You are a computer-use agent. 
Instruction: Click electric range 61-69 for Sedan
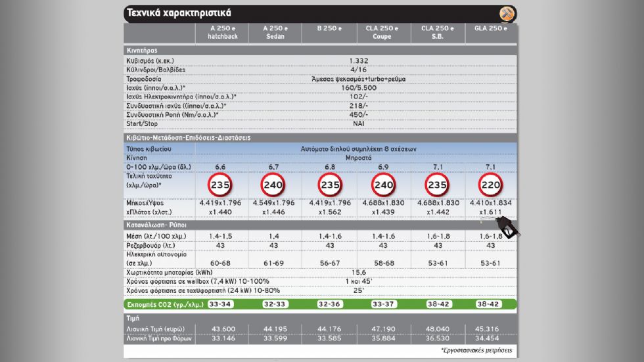pyautogui.click(x=273, y=263)
